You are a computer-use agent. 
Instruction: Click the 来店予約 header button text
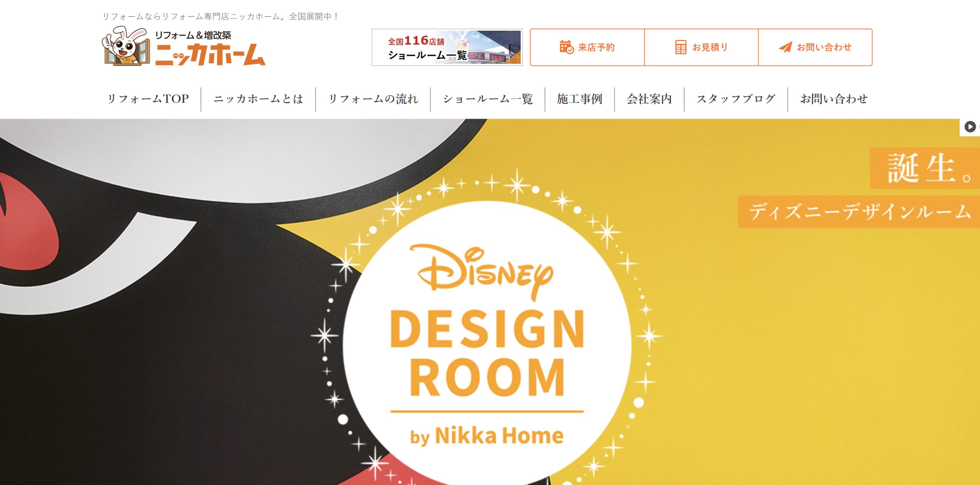pos(596,47)
